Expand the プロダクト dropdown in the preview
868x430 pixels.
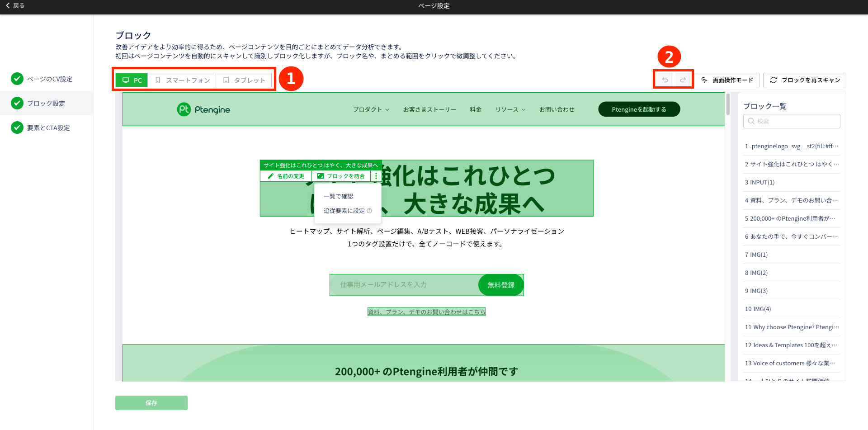click(371, 109)
